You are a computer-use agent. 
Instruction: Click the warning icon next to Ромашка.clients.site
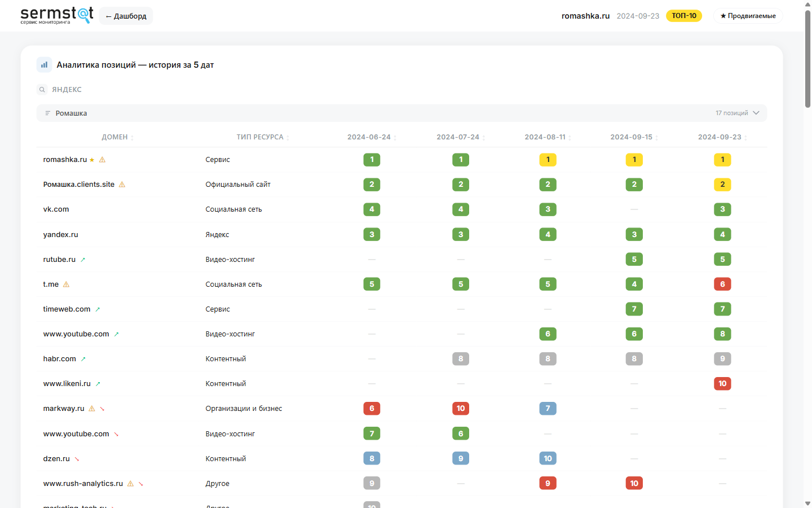122,185
